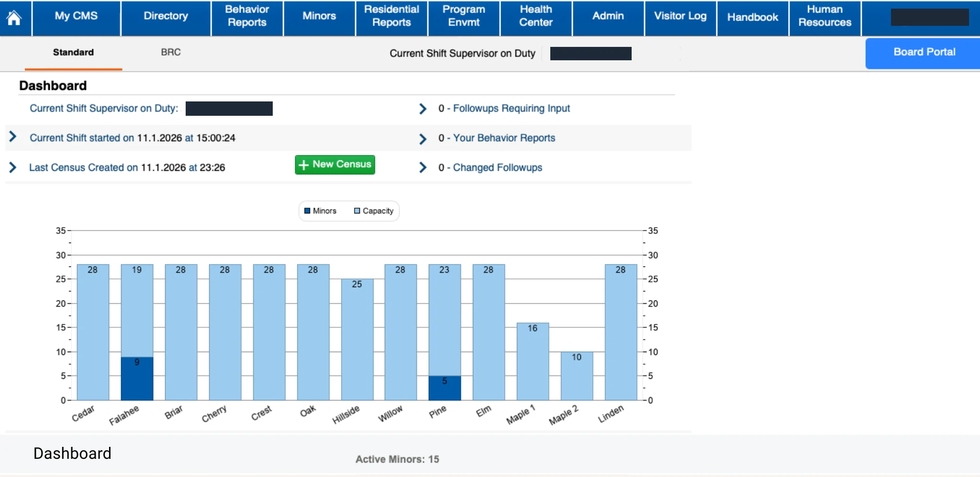
Task: Create a New Census
Action: click(335, 165)
